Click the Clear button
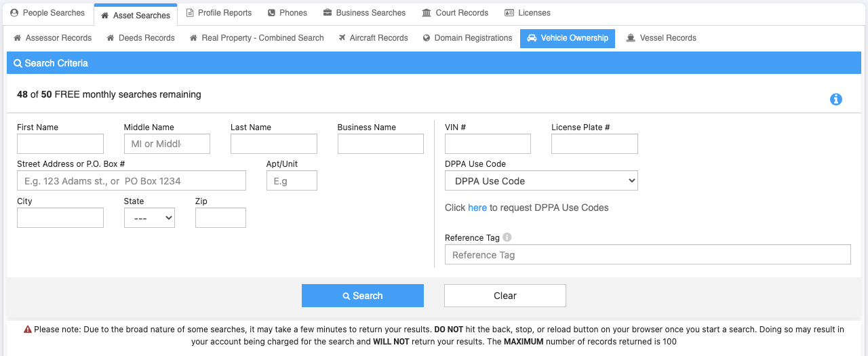This screenshot has height=356, width=868. 505,296
